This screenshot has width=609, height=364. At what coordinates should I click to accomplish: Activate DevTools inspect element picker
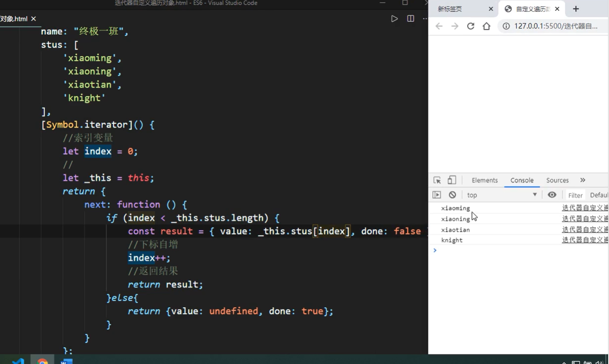point(437,180)
